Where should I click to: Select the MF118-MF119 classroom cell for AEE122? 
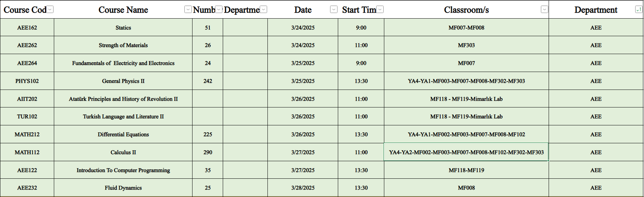[x=466, y=170]
